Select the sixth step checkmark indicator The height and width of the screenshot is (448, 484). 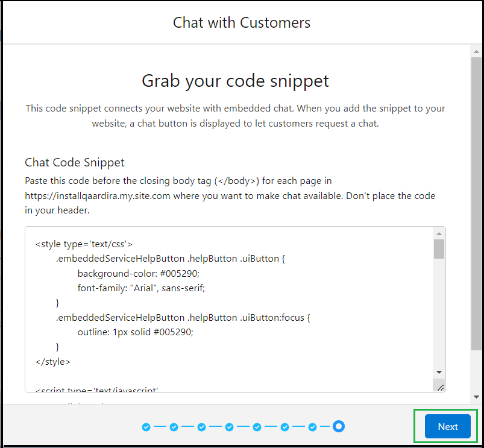pyautogui.click(x=284, y=426)
